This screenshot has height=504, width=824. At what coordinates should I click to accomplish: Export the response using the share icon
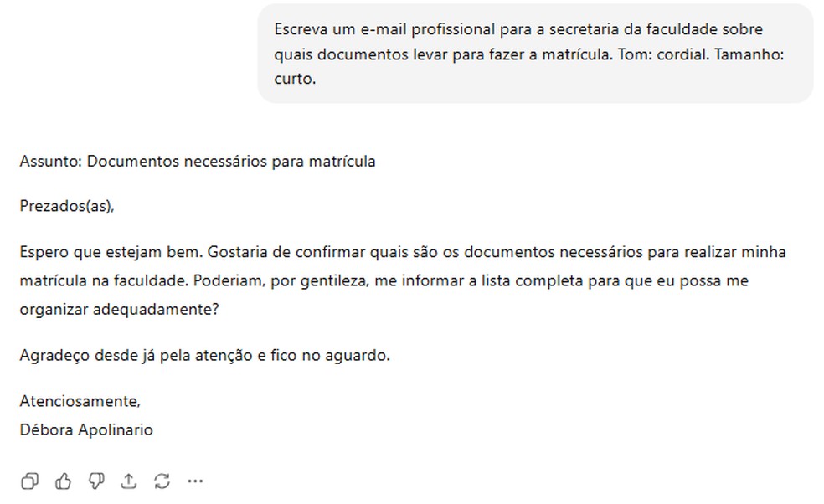130,481
